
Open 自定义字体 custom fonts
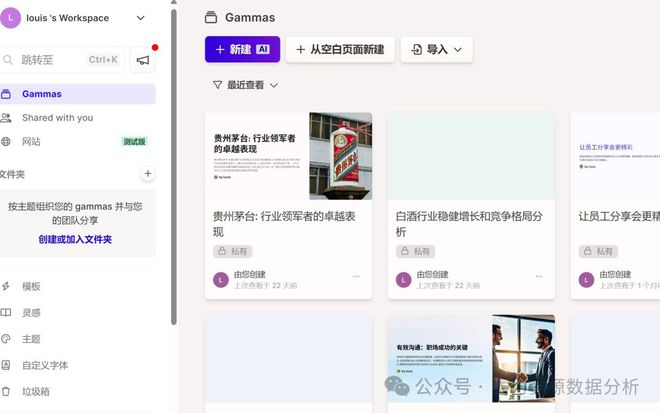pos(45,365)
